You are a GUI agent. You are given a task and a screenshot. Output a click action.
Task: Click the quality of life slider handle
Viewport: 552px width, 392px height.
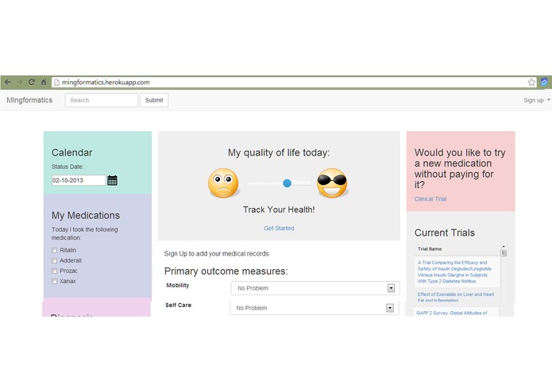coord(288,183)
